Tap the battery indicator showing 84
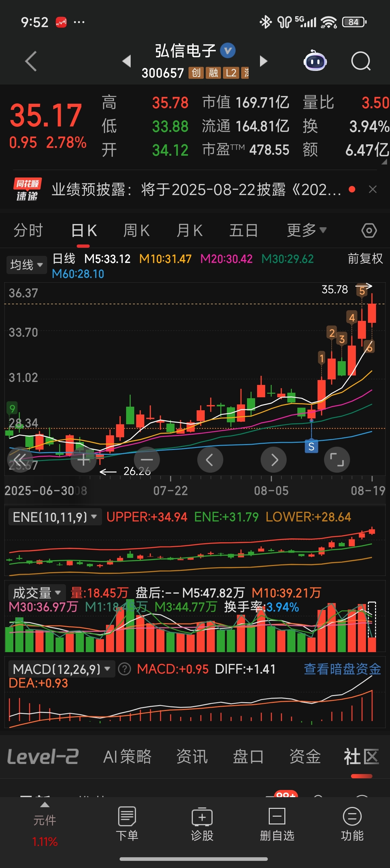Viewport: 390px width, 868px height. tap(354, 22)
